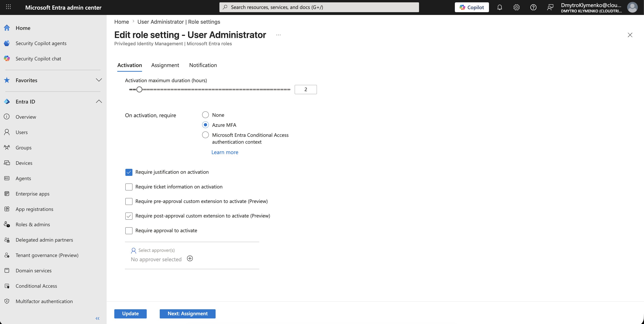Click the Security Copilot agents icon
The height and width of the screenshot is (324, 644).
tap(7, 43)
